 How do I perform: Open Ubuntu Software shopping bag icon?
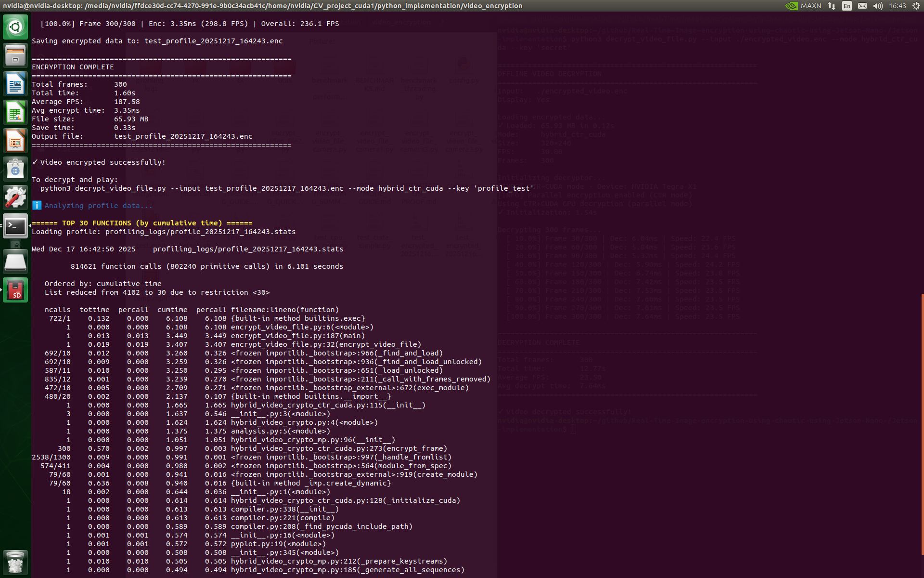(15, 170)
